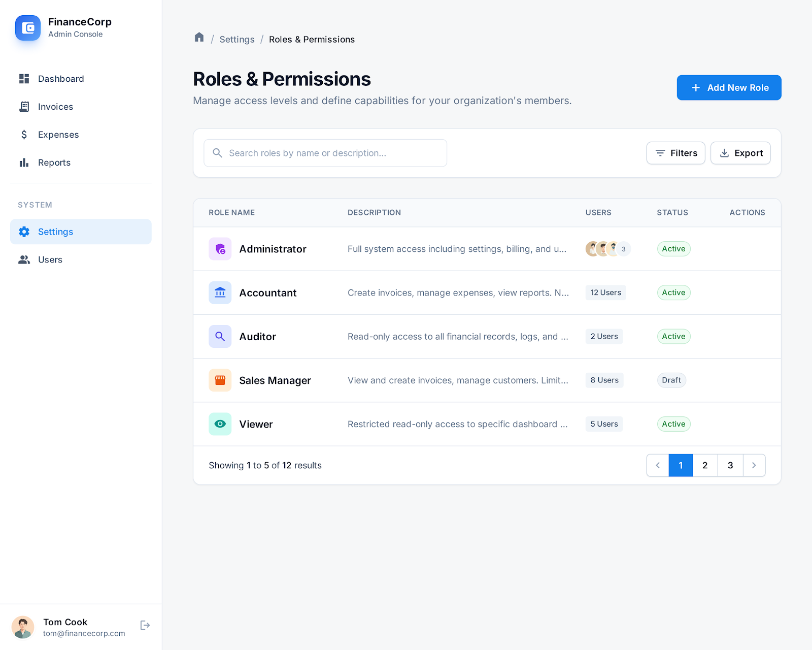Open Dashboard in the sidebar

click(61, 79)
